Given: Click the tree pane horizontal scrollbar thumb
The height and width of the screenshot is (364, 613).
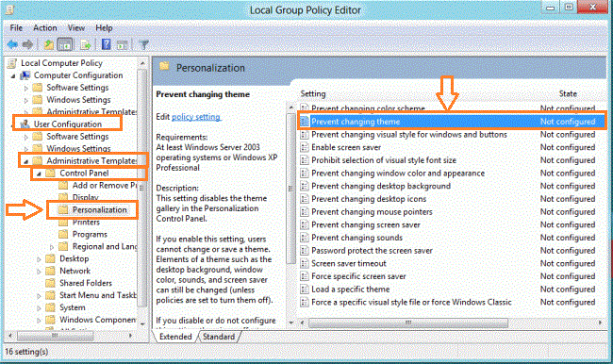Looking at the screenshot, I should (x=55, y=336).
